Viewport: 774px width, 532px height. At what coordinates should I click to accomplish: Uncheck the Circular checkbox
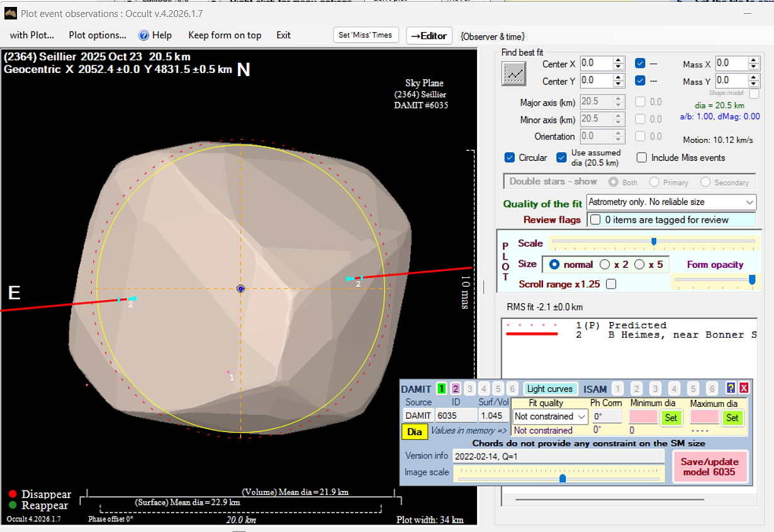[x=510, y=158]
